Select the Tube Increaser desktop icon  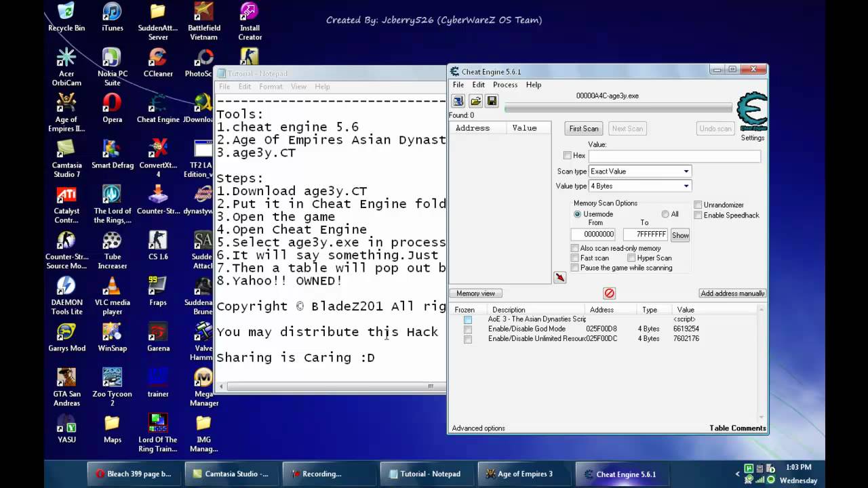point(112,251)
